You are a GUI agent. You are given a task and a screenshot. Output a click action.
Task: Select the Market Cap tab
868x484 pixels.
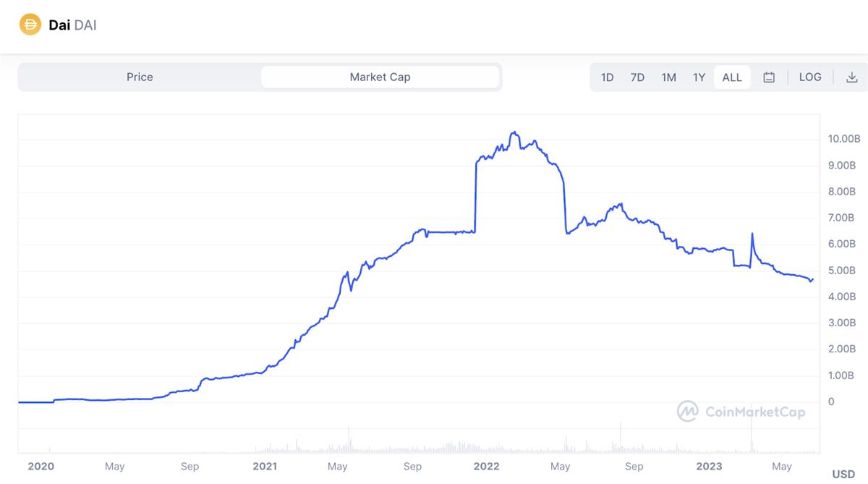point(380,77)
